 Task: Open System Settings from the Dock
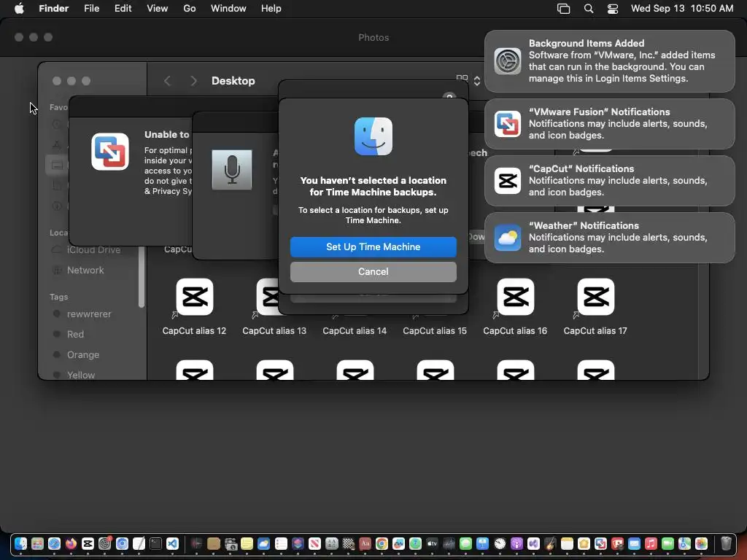[105, 544]
